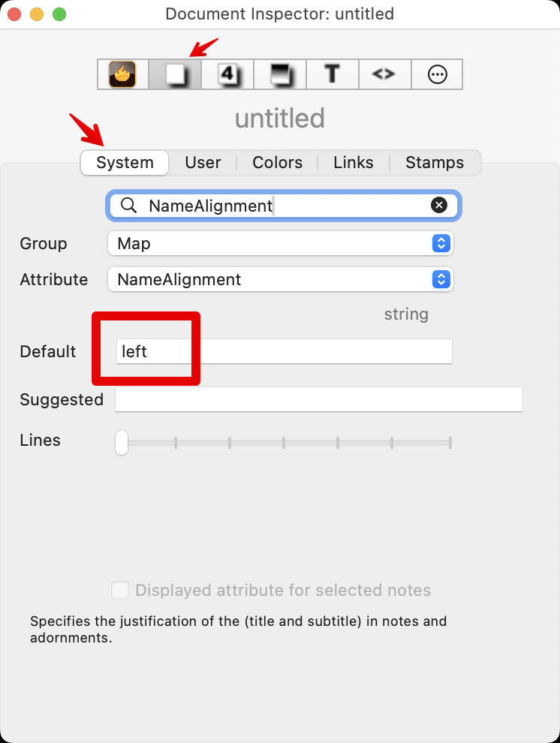Screen dimensions: 560x743
Task: Open the Export inspector angle-brackets icon
Action: click(x=384, y=74)
